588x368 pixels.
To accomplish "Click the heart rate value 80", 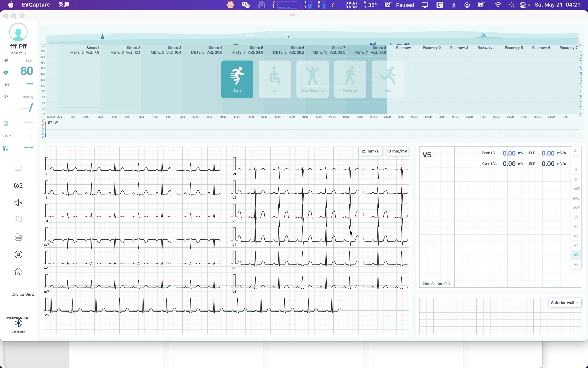I will [x=27, y=71].
